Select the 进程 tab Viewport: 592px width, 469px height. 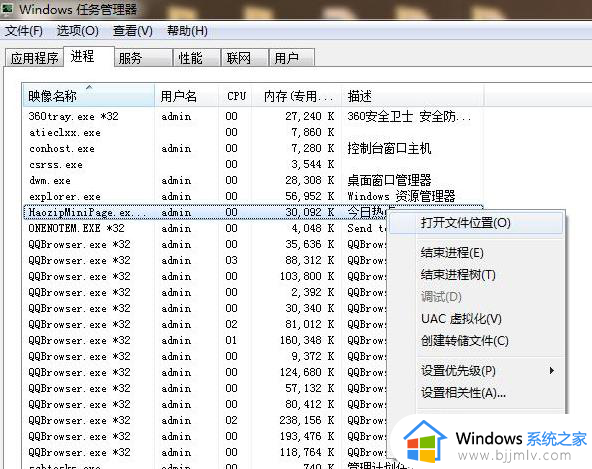tap(89, 57)
